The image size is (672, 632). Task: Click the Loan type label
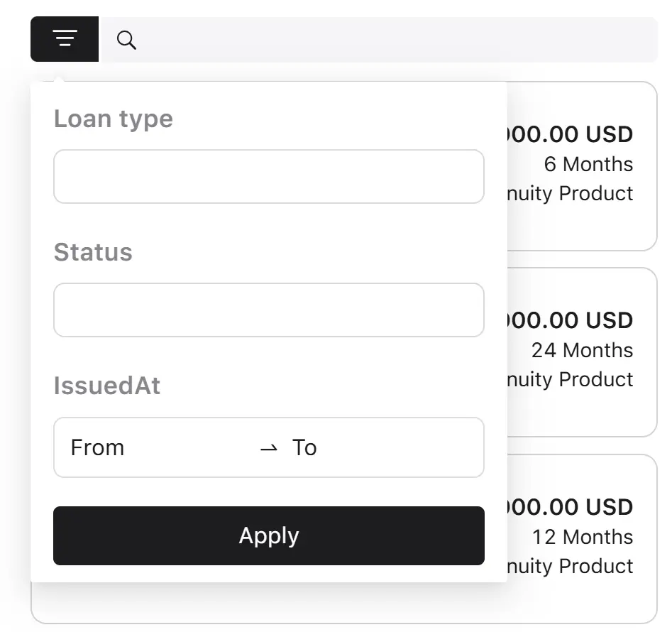tap(114, 119)
